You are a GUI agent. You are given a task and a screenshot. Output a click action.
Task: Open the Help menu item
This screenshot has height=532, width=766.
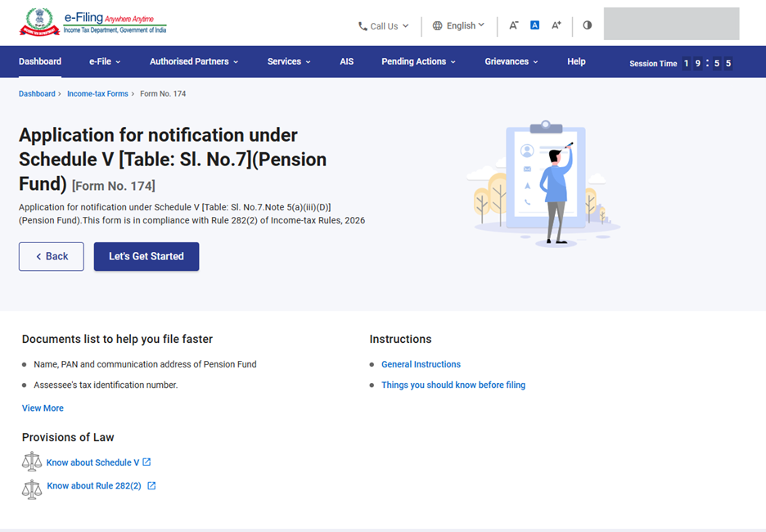click(576, 61)
